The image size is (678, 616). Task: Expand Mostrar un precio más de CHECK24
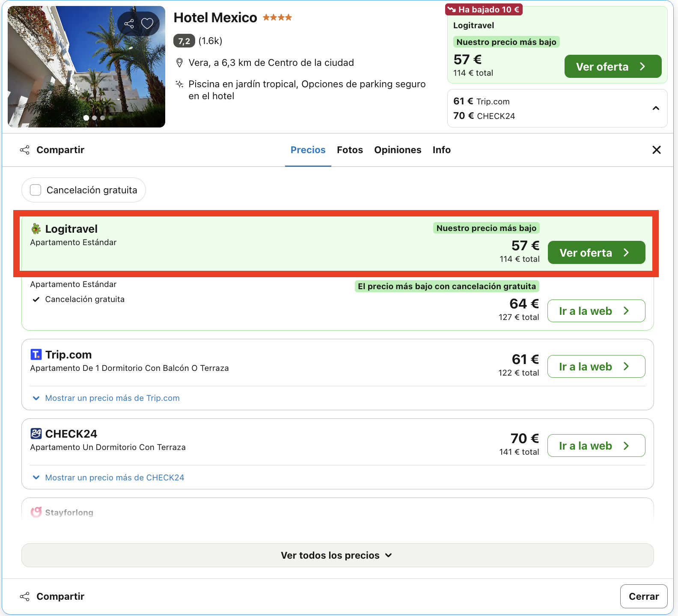[109, 477]
